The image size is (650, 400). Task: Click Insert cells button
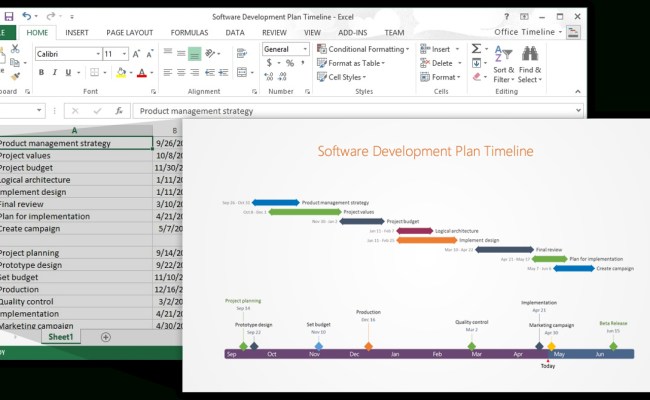pyautogui.click(x=439, y=49)
